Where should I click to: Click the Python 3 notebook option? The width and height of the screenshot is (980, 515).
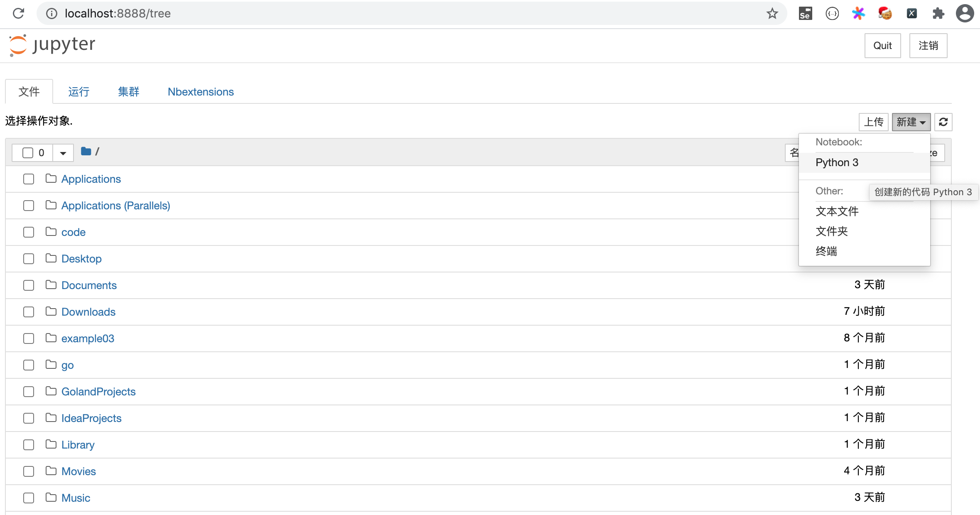pos(836,162)
